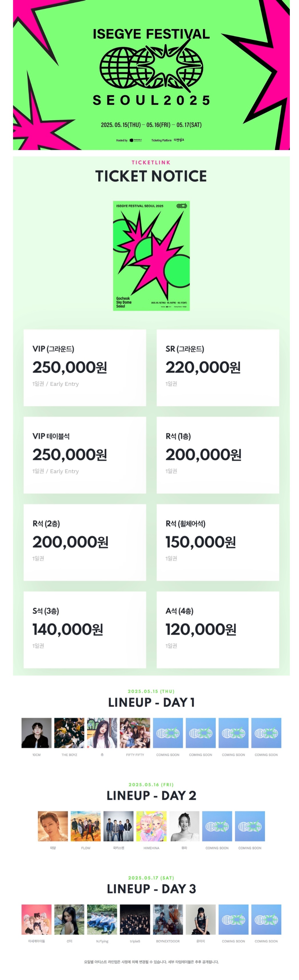Select the VIP (그라운드) 250,000원 ticket card
299x980 pixels.
(84, 367)
